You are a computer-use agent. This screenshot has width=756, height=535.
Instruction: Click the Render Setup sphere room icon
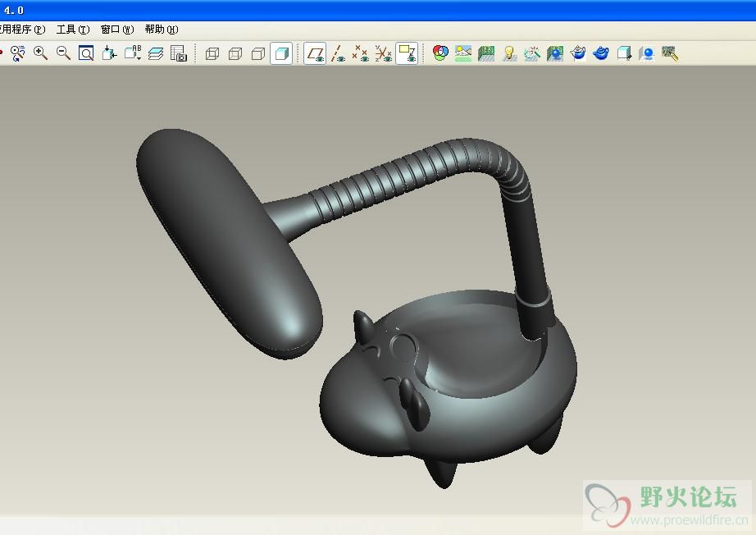555,53
